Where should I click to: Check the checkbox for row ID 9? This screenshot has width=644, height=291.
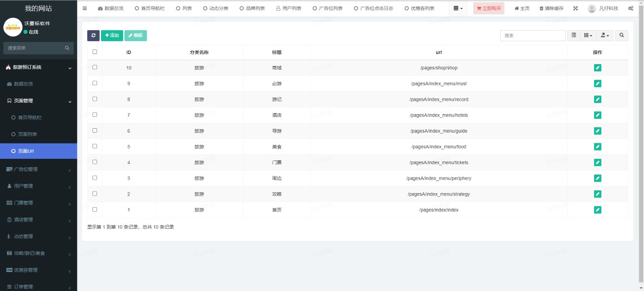[x=95, y=83]
